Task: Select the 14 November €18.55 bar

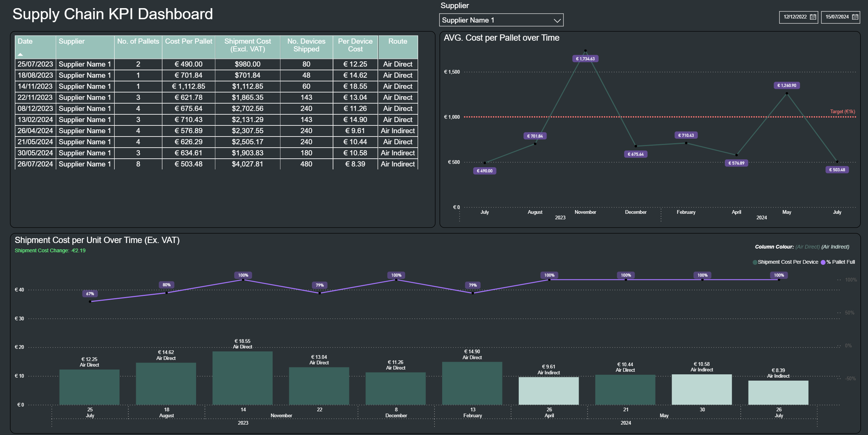Action: [x=242, y=378]
